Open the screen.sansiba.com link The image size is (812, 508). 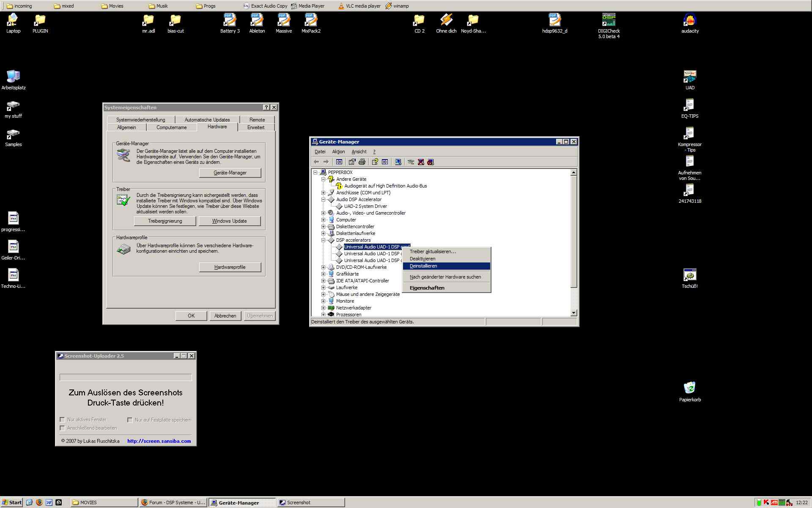159,441
